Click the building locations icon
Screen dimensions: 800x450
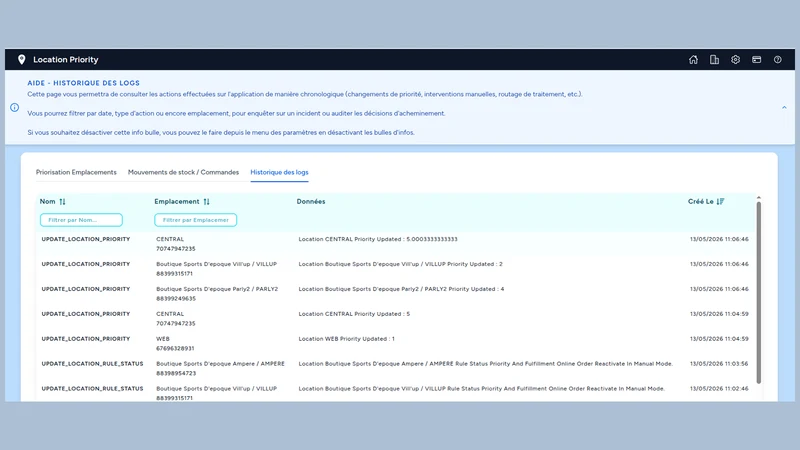coord(714,60)
